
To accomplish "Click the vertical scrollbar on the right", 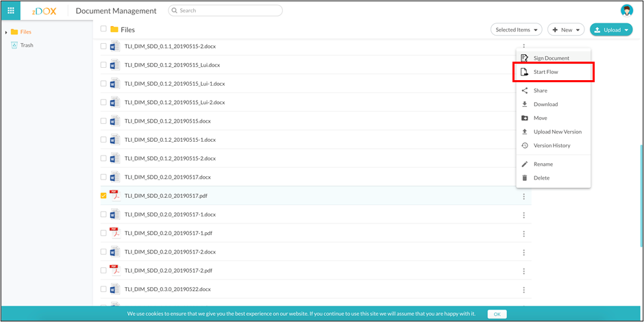I will pos(641,195).
